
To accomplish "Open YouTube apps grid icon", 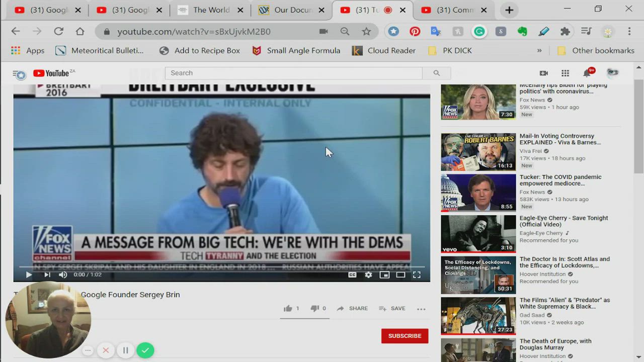I will pos(565,73).
